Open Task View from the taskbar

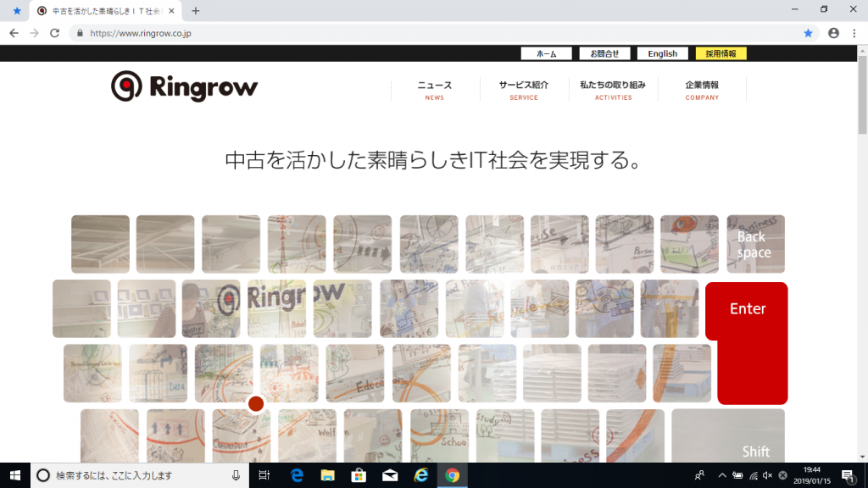point(264,475)
